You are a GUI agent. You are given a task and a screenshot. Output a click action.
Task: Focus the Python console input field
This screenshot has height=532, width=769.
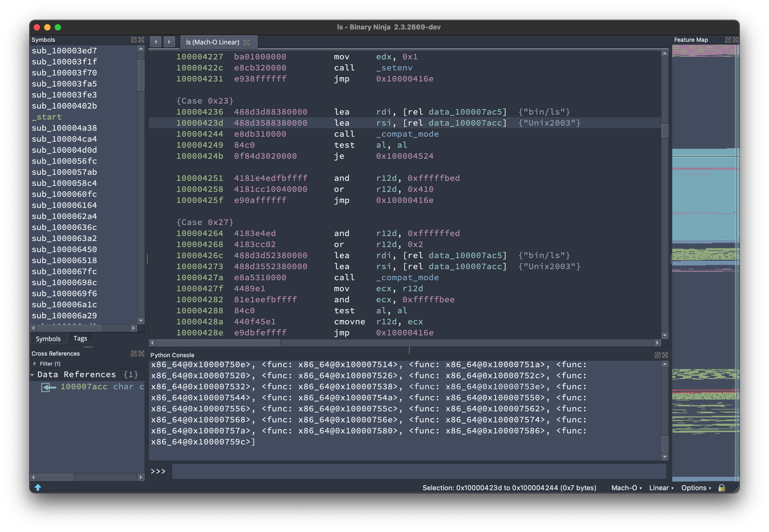(418, 471)
